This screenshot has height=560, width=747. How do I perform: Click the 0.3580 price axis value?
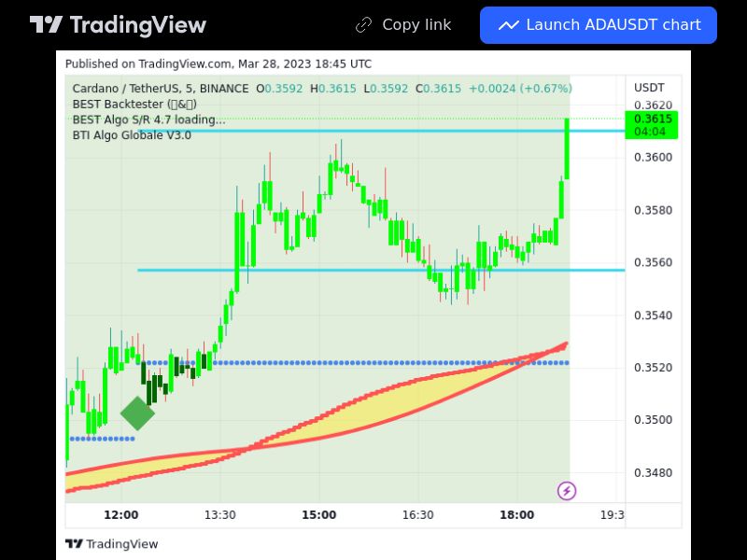click(x=653, y=210)
